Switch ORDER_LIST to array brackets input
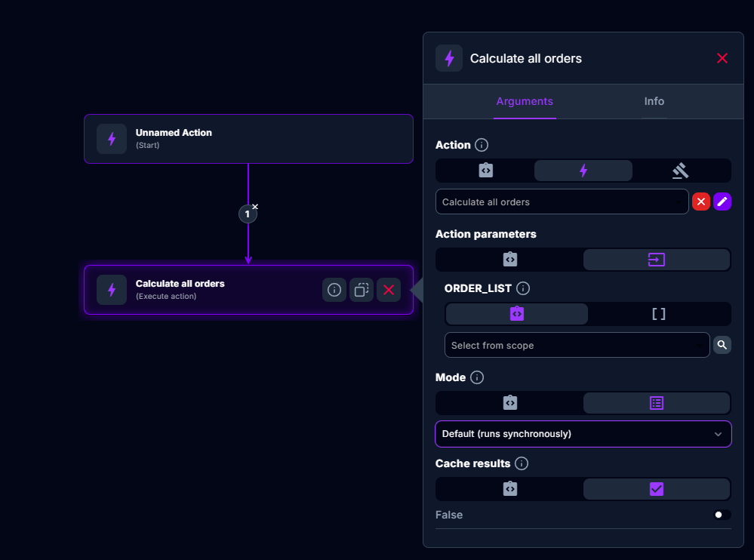This screenshot has width=754, height=560. pyautogui.click(x=658, y=314)
